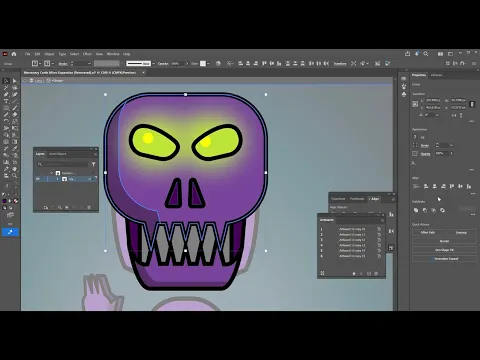Open the Object menu
The image size is (480, 360).
(x=49, y=54)
